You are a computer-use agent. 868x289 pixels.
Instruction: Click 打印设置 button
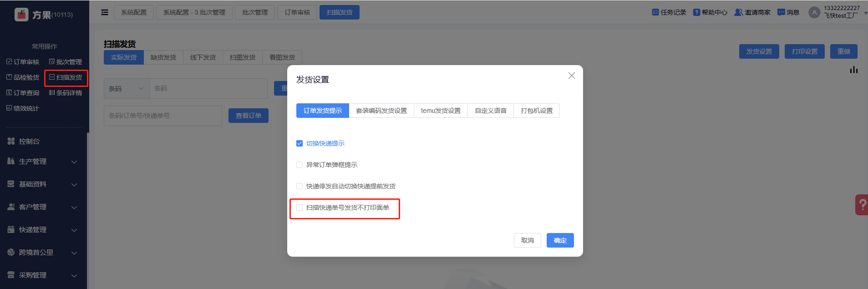[x=805, y=51]
